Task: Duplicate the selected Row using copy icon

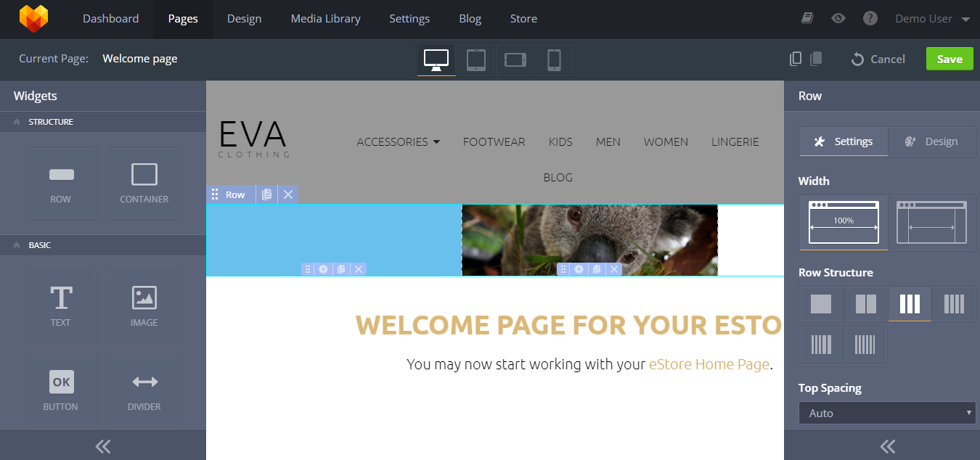Action: click(267, 194)
